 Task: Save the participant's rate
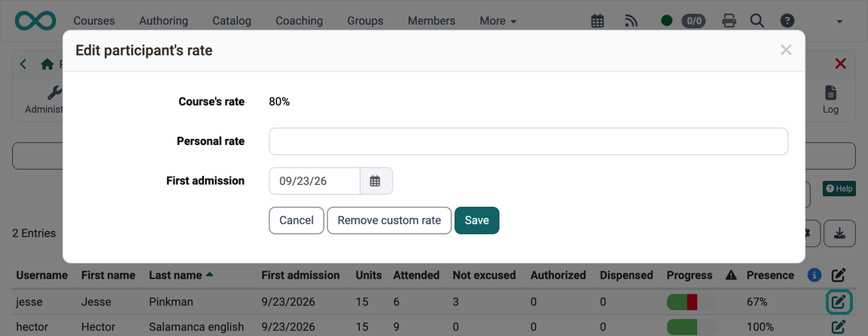point(476,220)
